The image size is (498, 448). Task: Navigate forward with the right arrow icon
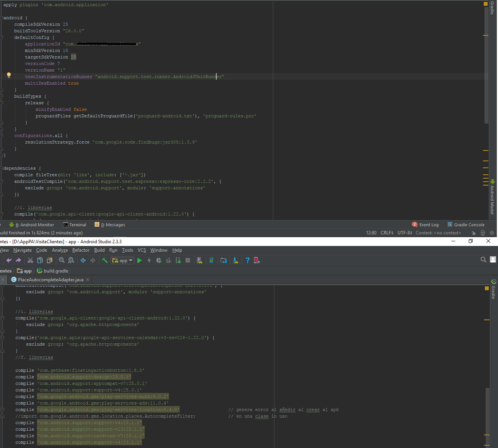click(x=93, y=261)
